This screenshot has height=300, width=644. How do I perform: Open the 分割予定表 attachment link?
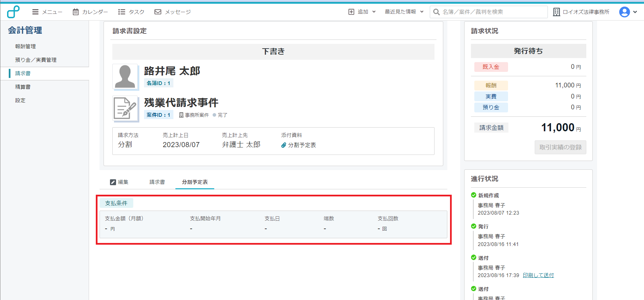click(x=302, y=145)
